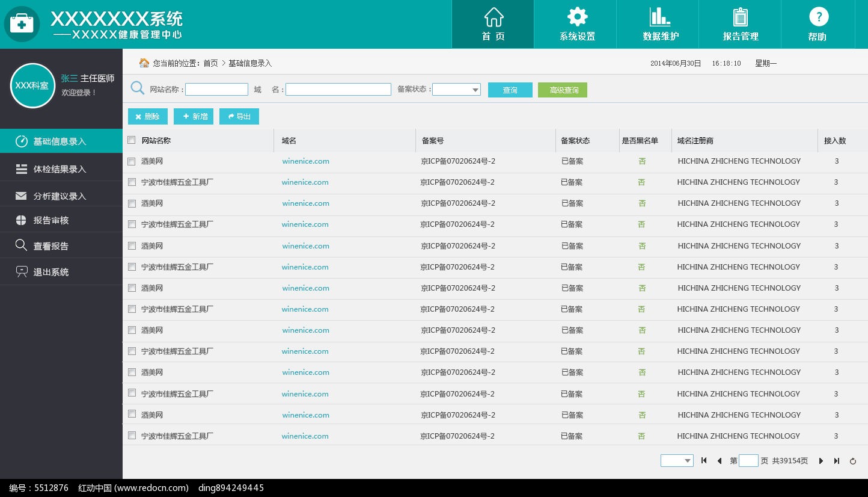This screenshot has height=497, width=868.
Task: Click the medical kit logo icon
Action: (x=22, y=24)
